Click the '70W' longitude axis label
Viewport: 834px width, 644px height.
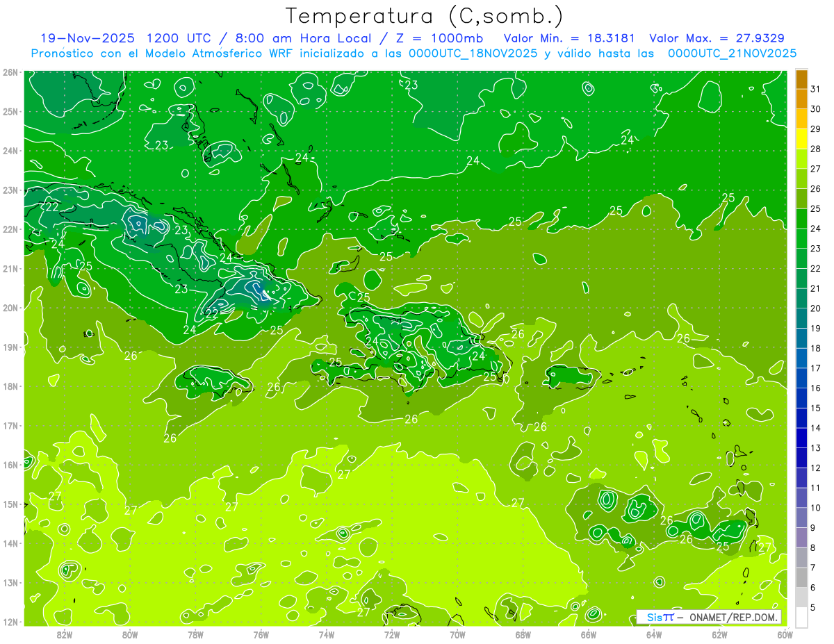point(457,634)
